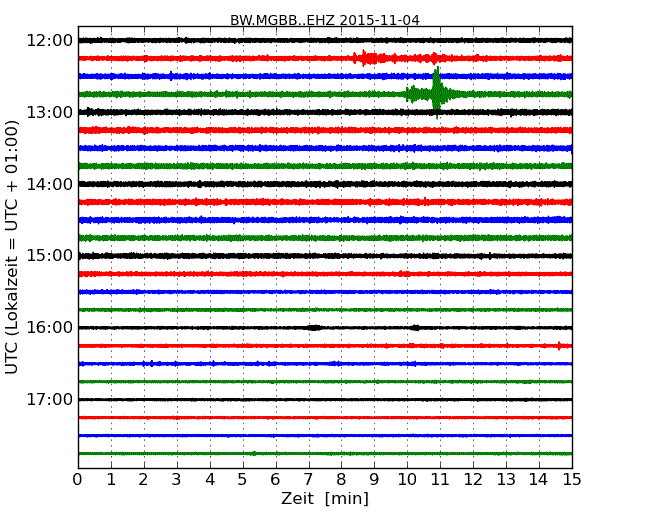This screenshot has height=520, width=650.
Task: Click the x-axis tick label 12
Action: 473,480
